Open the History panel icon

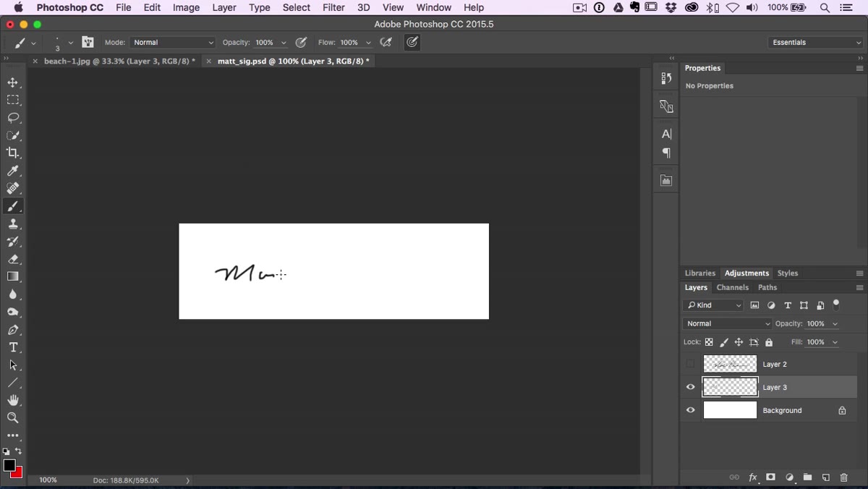tap(666, 78)
